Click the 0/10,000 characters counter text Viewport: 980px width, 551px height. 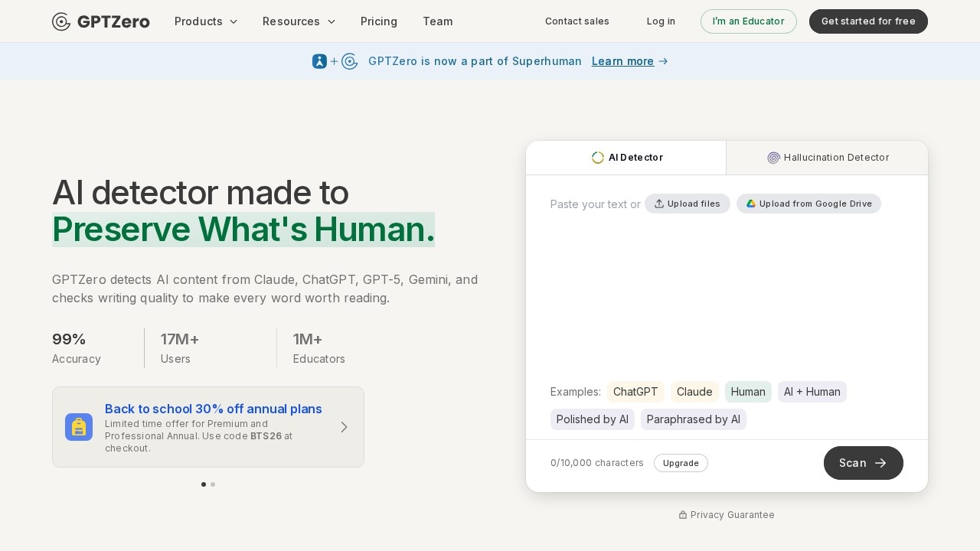tap(597, 463)
